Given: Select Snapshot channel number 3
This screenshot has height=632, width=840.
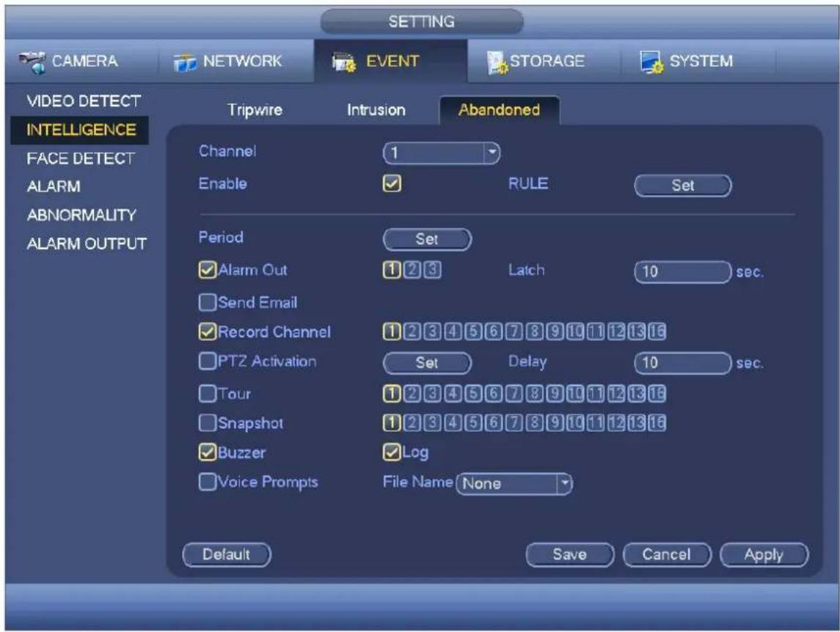Looking at the screenshot, I should tap(432, 423).
